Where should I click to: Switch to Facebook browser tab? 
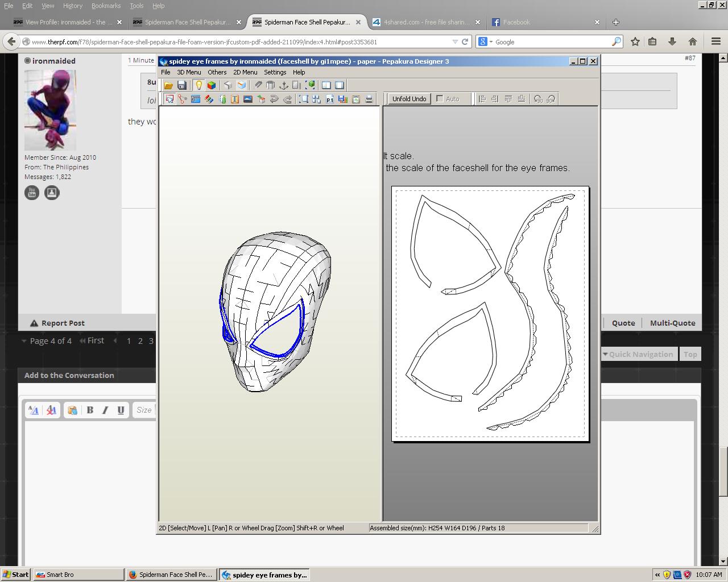pyautogui.click(x=545, y=22)
